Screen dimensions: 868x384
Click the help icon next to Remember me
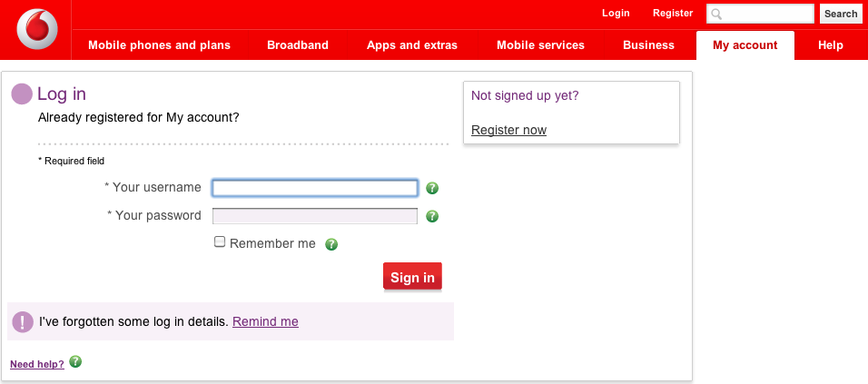[331, 244]
